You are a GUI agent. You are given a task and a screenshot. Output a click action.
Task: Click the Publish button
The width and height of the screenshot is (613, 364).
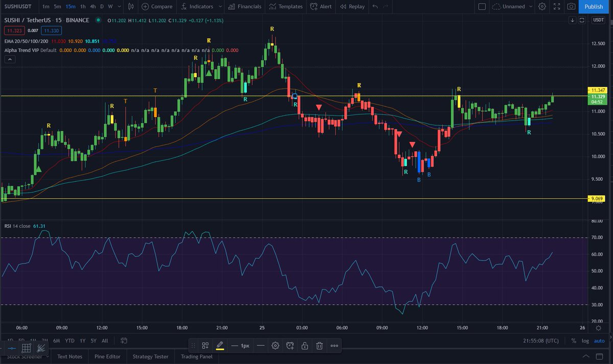[x=594, y=7]
